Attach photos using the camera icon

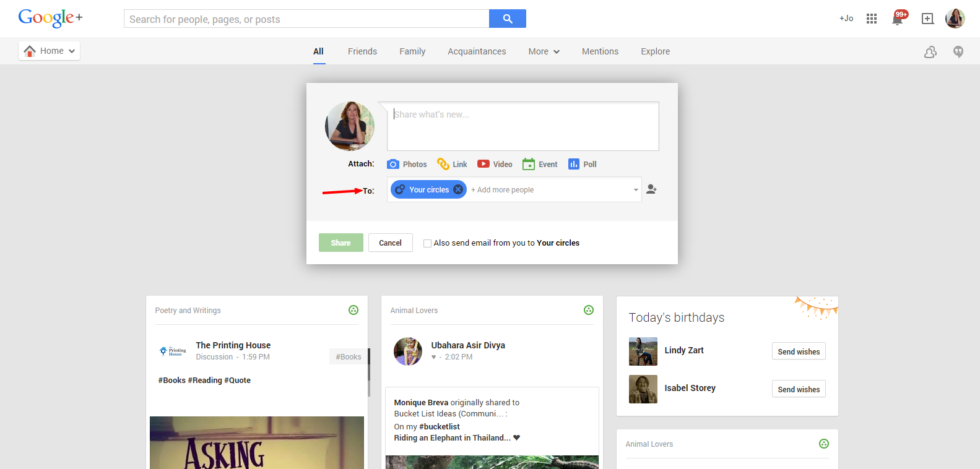click(393, 164)
